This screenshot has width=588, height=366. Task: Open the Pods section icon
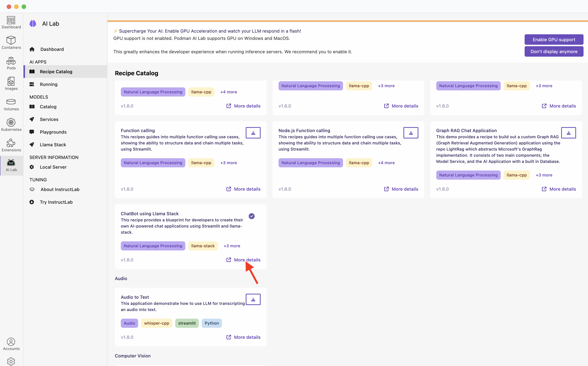tap(11, 63)
